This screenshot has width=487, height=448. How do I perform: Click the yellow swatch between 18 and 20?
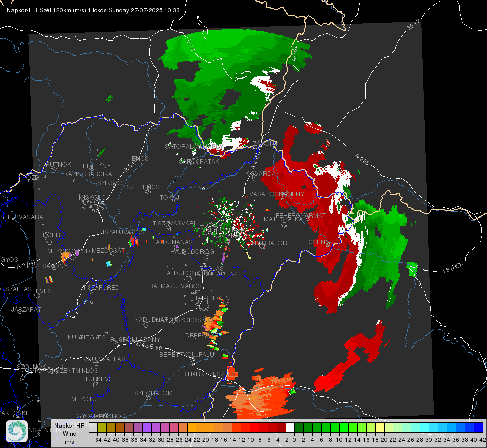[380, 428]
